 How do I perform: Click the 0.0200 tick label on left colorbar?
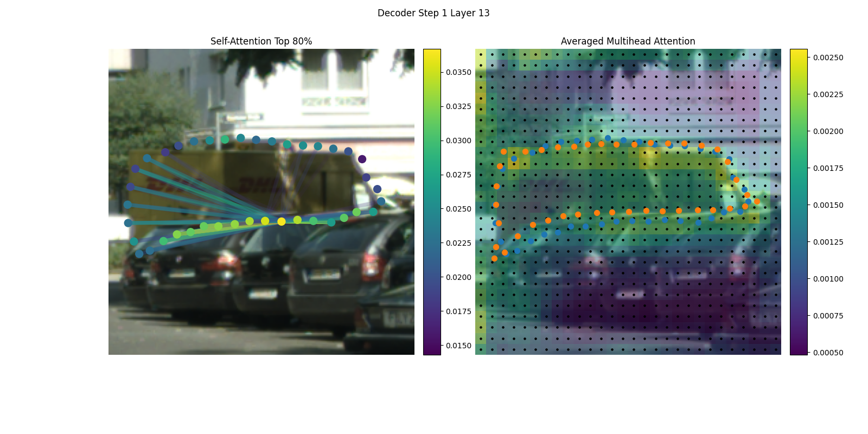(x=458, y=277)
